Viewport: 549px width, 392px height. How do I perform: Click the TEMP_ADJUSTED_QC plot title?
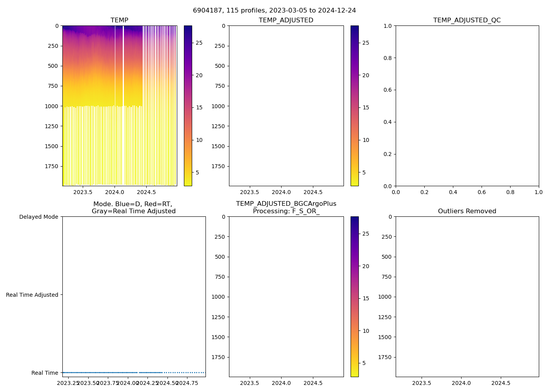(x=467, y=20)
